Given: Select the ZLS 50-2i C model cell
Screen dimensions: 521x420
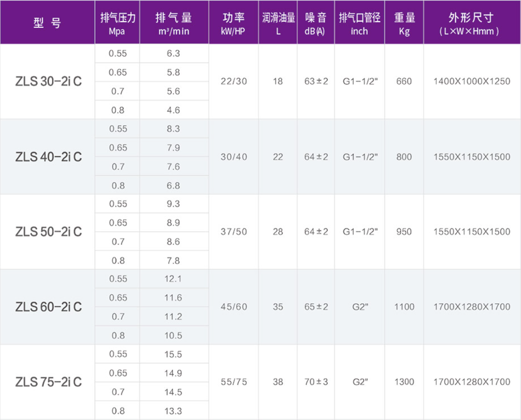Looking at the screenshot, I should pos(48,232).
